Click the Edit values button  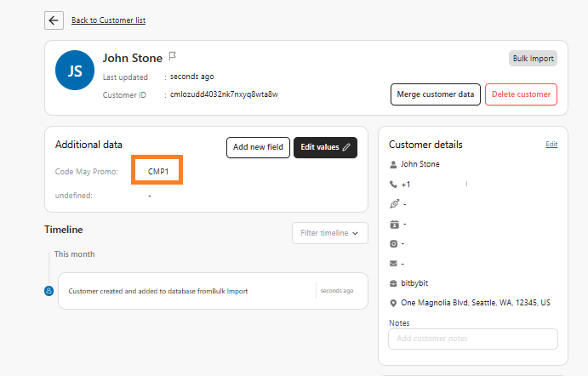tap(325, 147)
